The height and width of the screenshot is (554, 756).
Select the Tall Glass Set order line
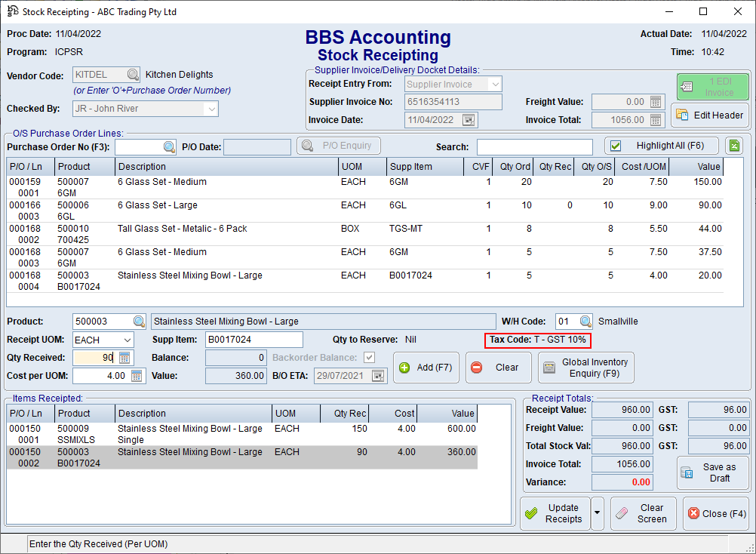click(x=226, y=233)
